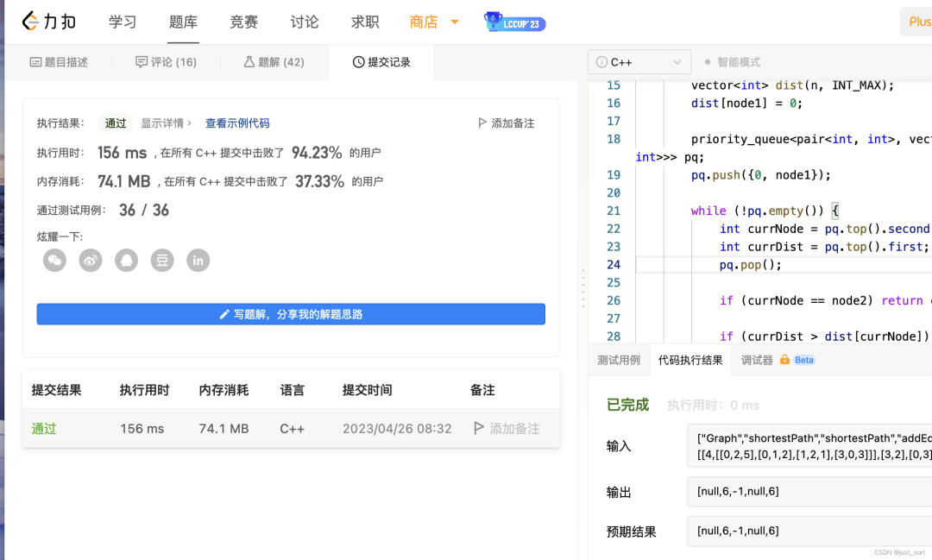This screenshot has height=560, width=932.
Task: Open the LCCUP'23 contest badge
Action: pos(514,23)
